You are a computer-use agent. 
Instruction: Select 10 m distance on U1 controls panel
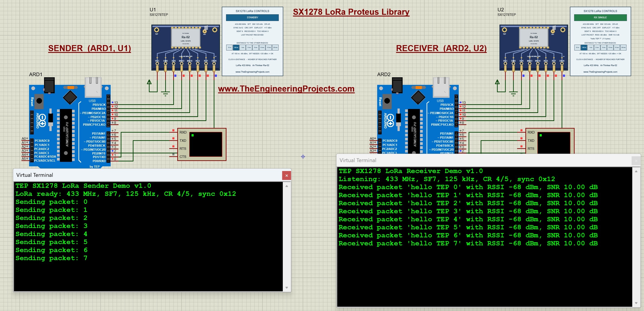tap(230, 47)
